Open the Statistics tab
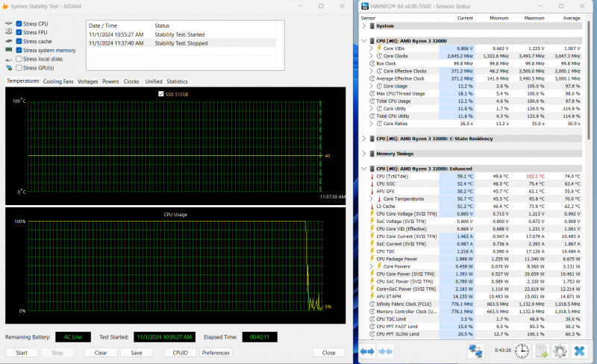Image resolution: width=597 pixels, height=364 pixels. (177, 81)
